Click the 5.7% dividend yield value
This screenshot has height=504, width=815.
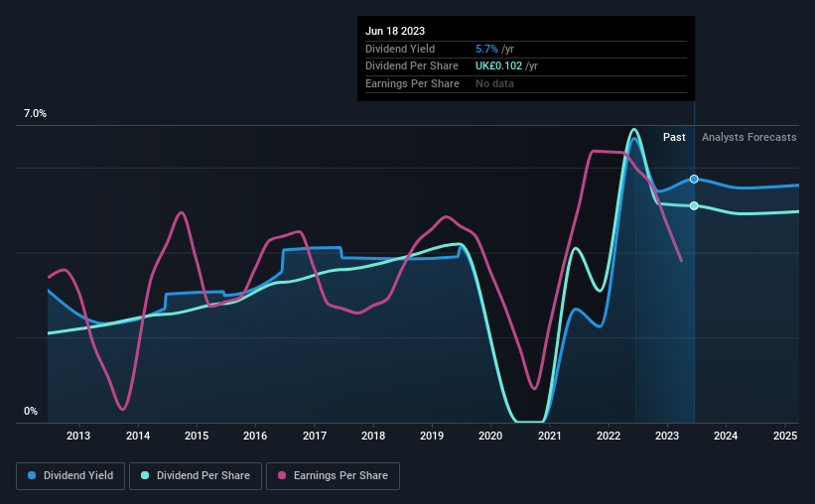[486, 49]
